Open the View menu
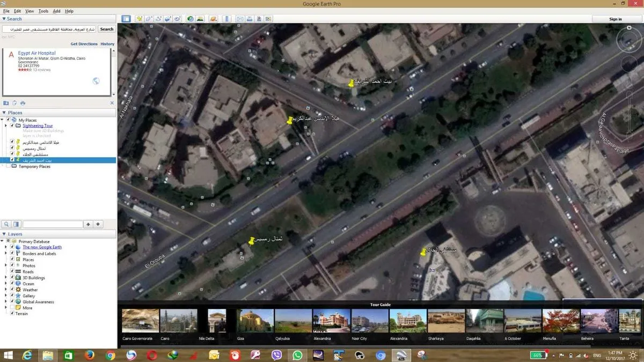The width and height of the screenshot is (644, 362). click(30, 11)
